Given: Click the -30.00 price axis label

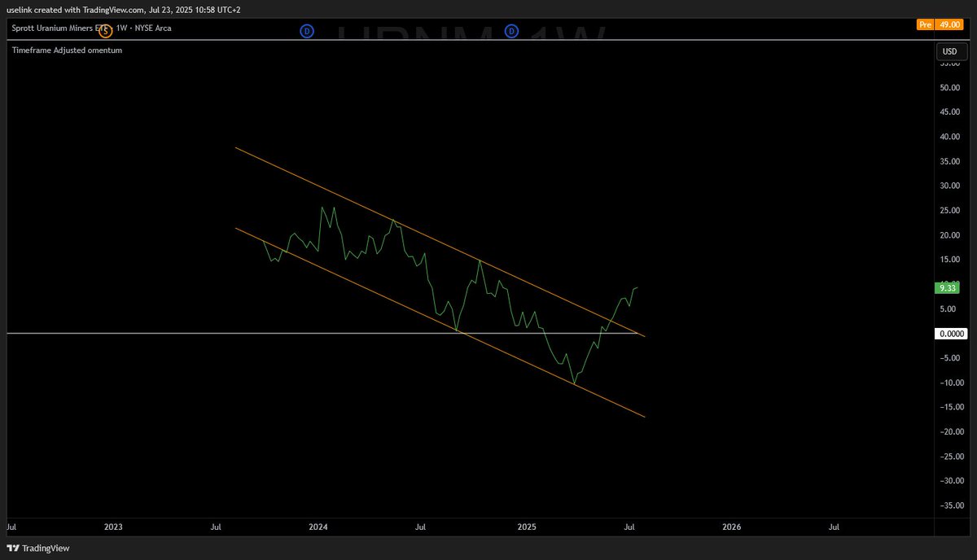Looking at the screenshot, I should (x=950, y=480).
